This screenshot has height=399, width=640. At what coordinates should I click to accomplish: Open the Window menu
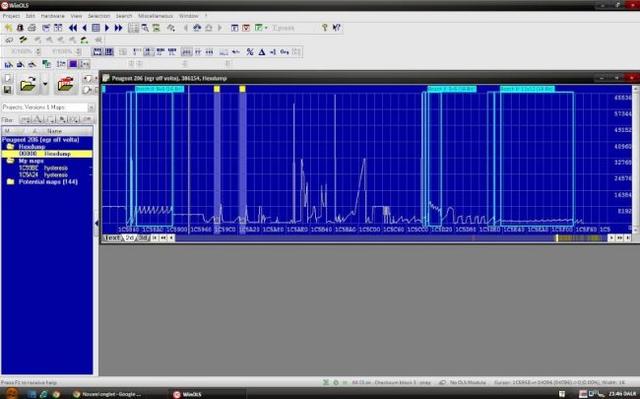(189, 16)
